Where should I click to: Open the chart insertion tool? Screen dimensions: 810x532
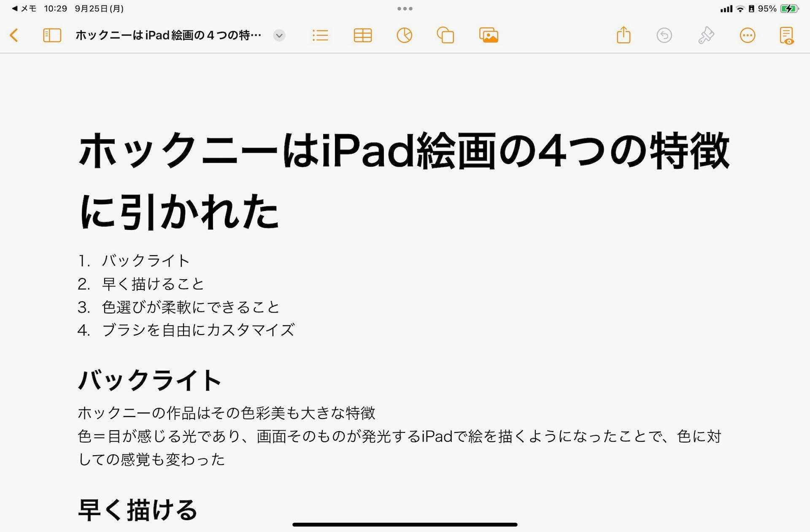pyautogui.click(x=404, y=35)
